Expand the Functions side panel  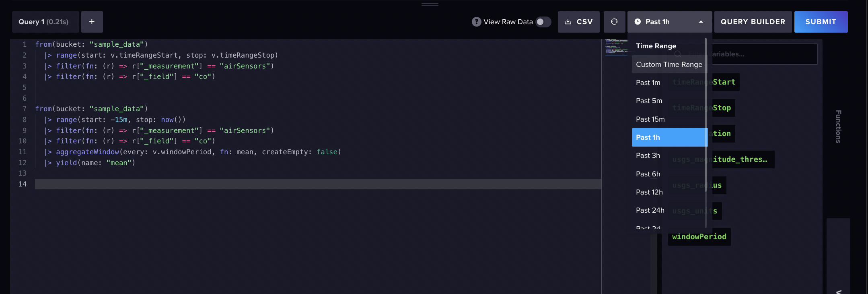[838, 127]
